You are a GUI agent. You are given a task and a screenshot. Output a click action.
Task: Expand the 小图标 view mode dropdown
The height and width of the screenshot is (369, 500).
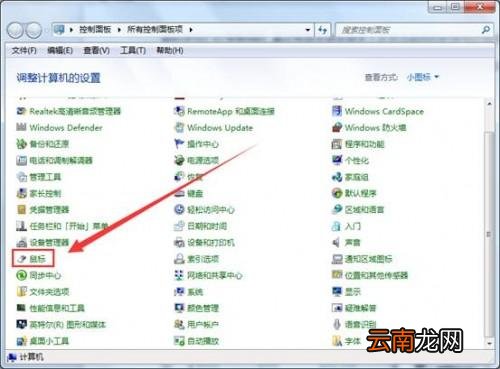point(423,77)
